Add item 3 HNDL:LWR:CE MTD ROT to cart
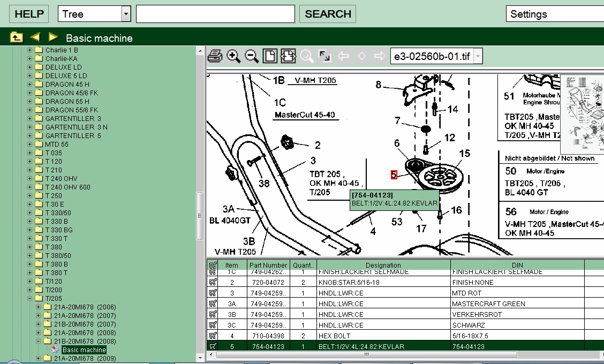The height and width of the screenshot is (364, 604). (x=213, y=293)
